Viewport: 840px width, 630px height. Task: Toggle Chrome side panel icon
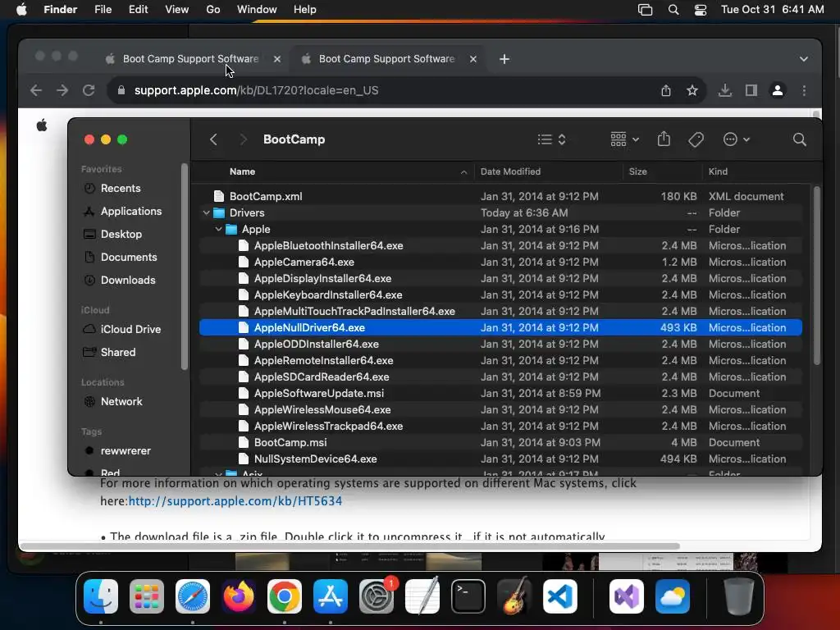[x=751, y=90]
